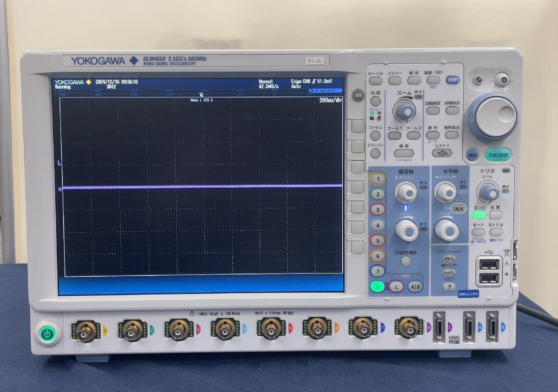
Task: Open the ユーティリティ (Utility) round button
Action: coord(376,153)
